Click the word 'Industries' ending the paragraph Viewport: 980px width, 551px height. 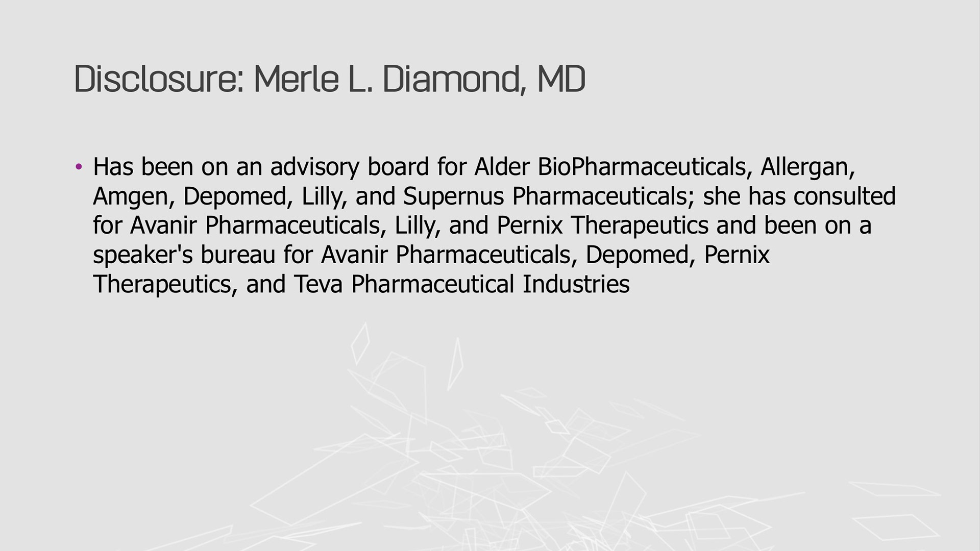(576, 284)
